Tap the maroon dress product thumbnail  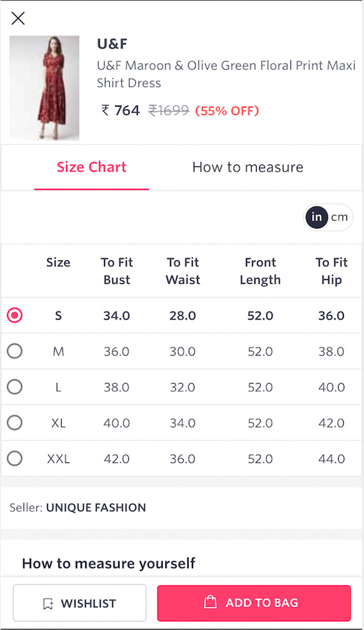pyautogui.click(x=44, y=87)
